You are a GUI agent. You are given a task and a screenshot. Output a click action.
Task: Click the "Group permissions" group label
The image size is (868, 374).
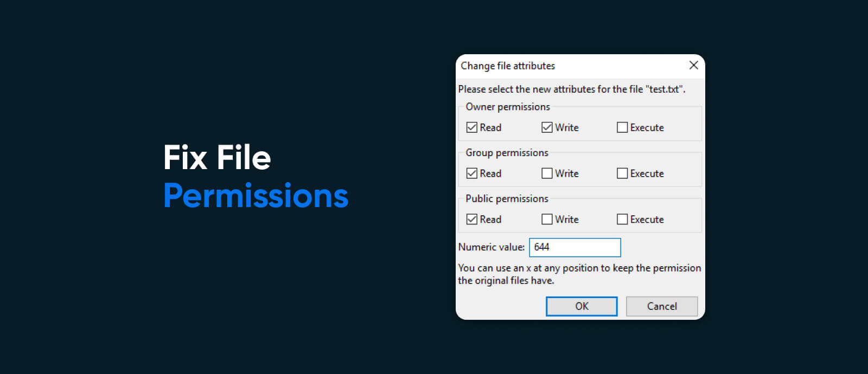click(x=507, y=153)
